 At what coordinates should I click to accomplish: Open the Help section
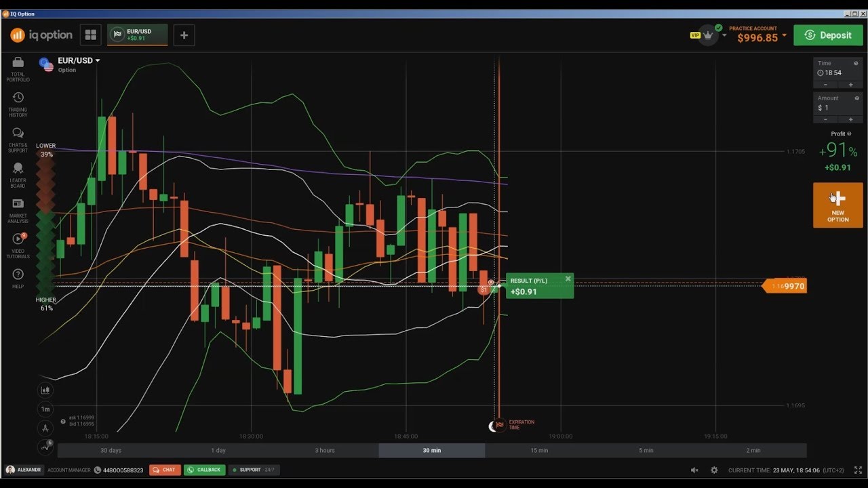click(18, 278)
